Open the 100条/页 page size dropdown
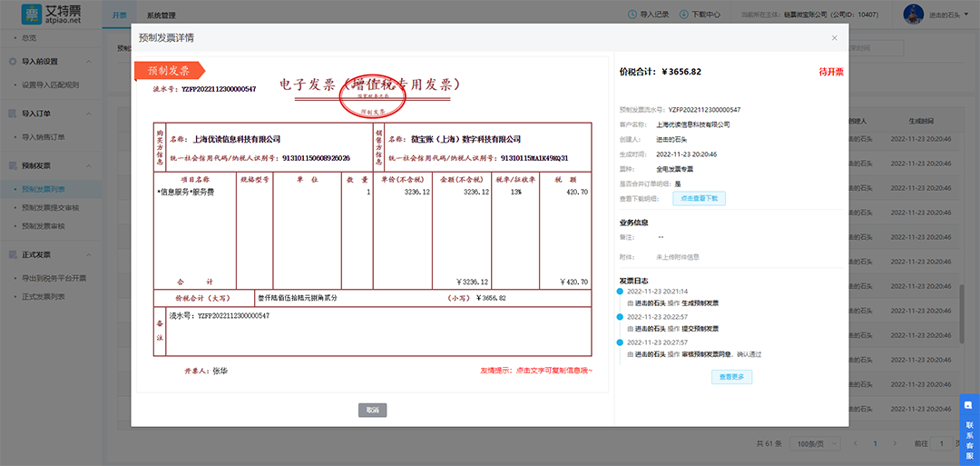The image size is (980, 466). coord(815,443)
